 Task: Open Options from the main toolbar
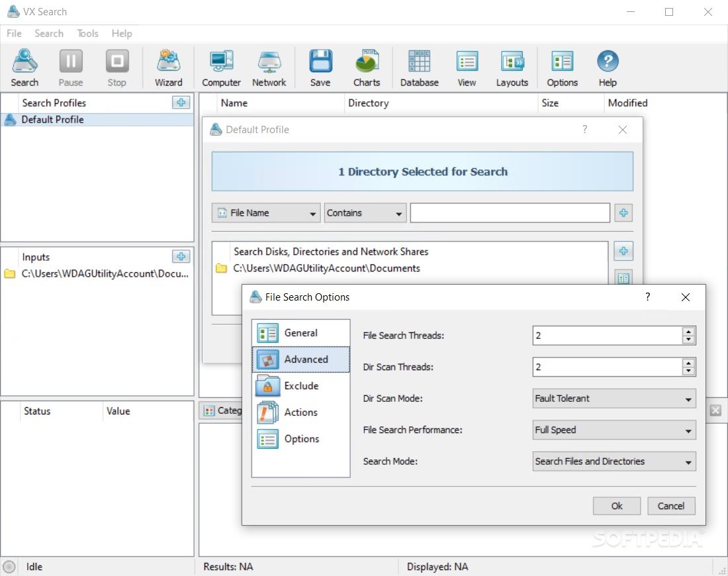(x=563, y=68)
